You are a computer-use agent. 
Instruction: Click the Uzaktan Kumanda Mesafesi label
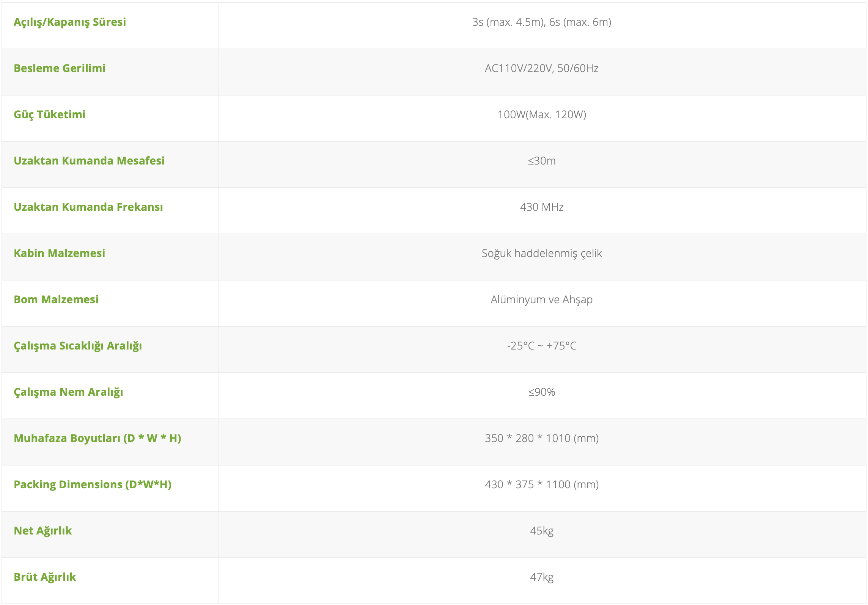[89, 161]
